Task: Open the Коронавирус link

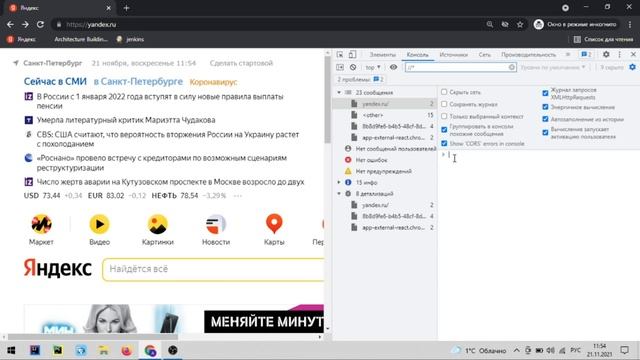Action: [213, 82]
